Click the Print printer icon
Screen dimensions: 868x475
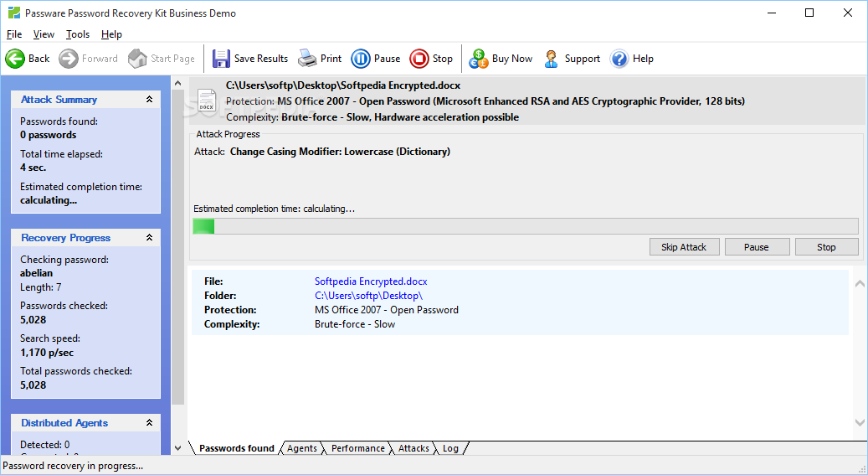pos(307,58)
